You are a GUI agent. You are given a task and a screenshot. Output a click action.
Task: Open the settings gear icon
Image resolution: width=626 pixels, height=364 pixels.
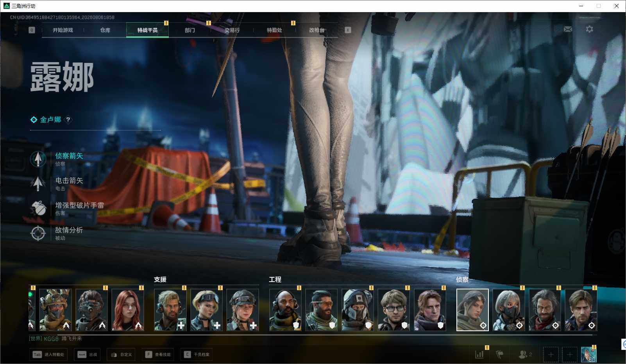(x=589, y=29)
